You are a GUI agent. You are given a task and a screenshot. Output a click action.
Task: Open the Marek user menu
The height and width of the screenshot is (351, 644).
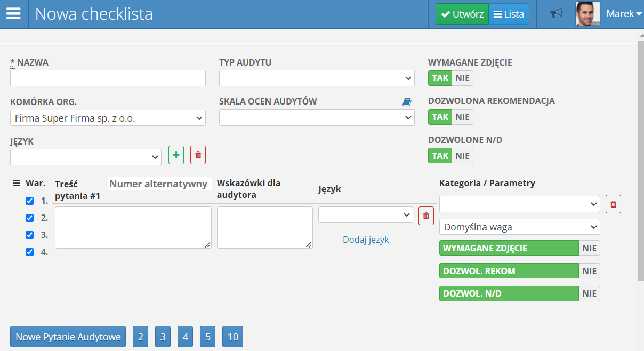click(623, 14)
